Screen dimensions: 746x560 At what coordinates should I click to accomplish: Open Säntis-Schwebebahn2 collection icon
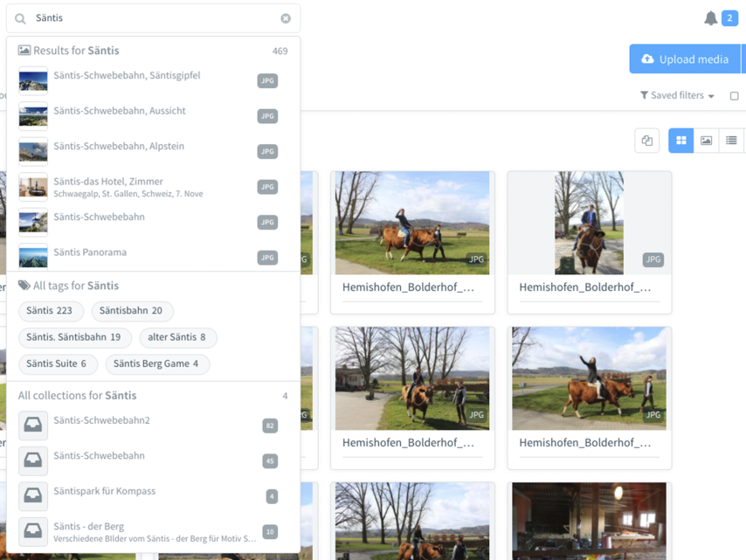coord(33,425)
